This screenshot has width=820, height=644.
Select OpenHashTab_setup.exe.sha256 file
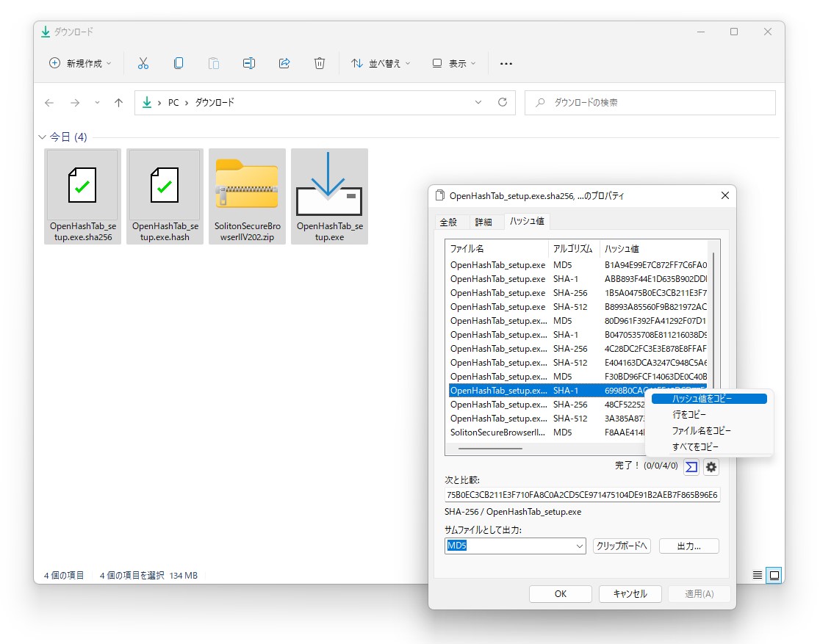(82, 197)
